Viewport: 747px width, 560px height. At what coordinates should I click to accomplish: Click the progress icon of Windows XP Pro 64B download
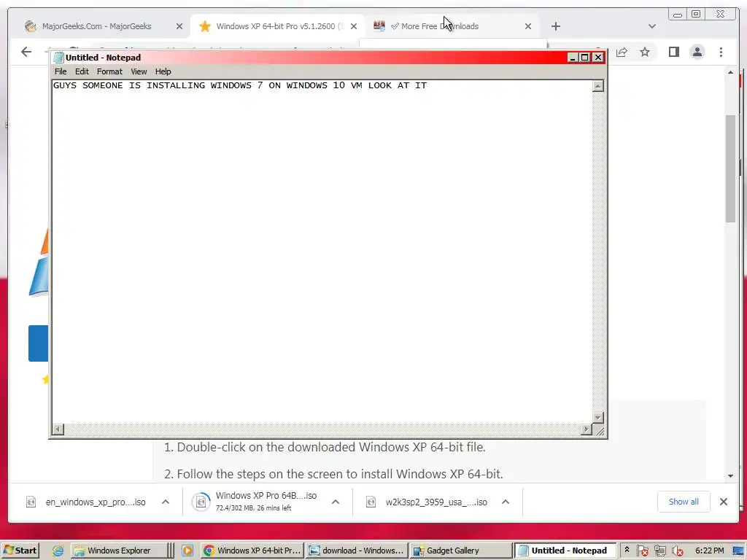(201, 502)
